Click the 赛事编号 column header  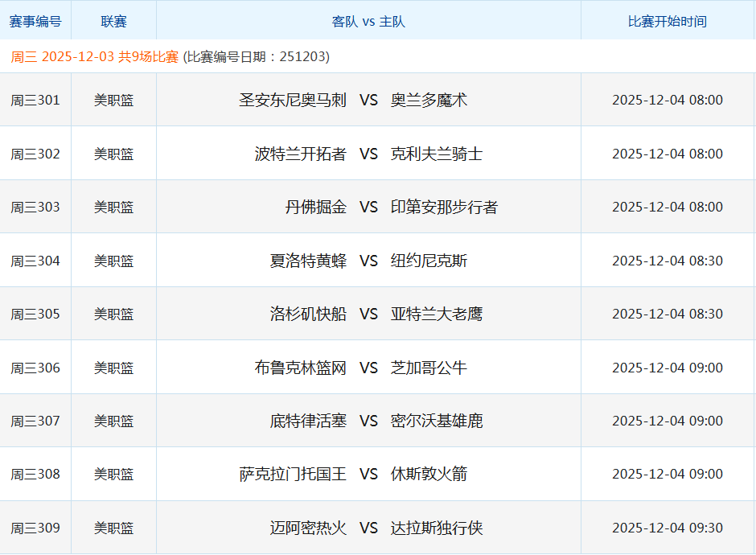tap(35, 22)
